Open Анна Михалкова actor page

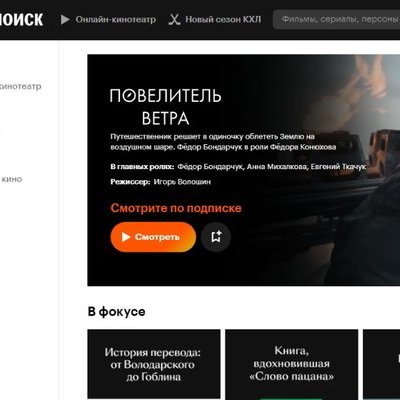pos(277,167)
